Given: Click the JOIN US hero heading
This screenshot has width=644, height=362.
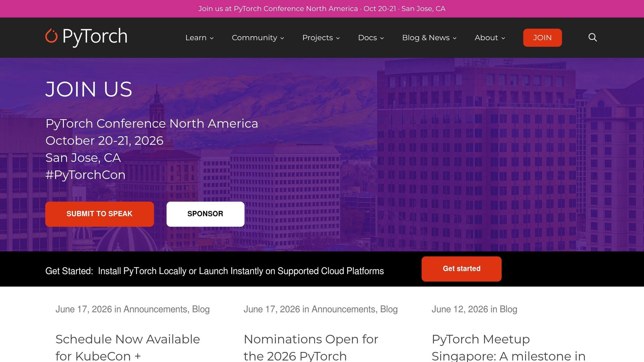Looking at the screenshot, I should click(89, 89).
